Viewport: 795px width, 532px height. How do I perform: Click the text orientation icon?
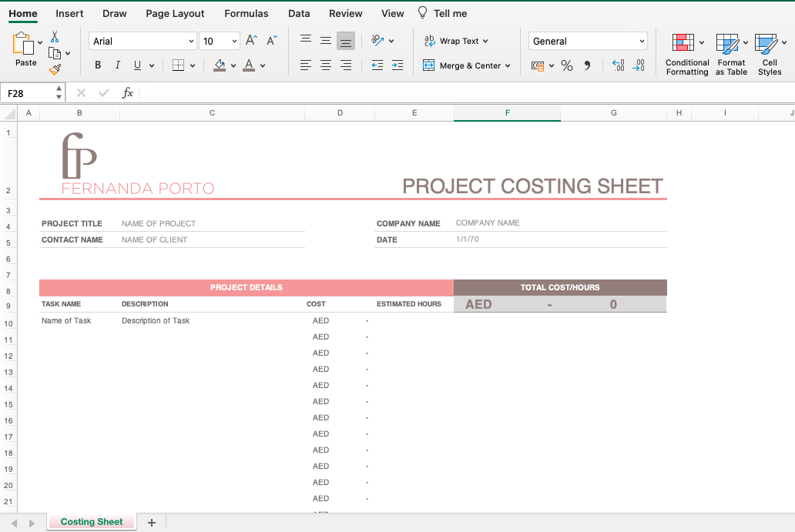tap(377, 41)
